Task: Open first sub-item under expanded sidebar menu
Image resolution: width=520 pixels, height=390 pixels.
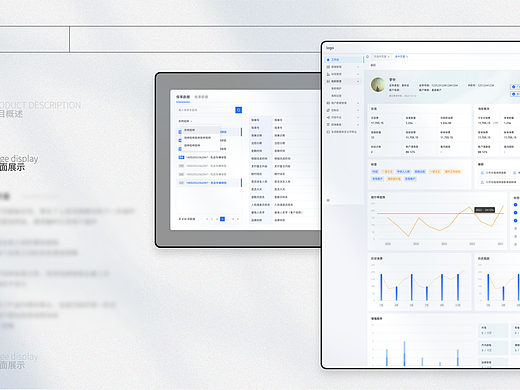Action: click(x=336, y=88)
